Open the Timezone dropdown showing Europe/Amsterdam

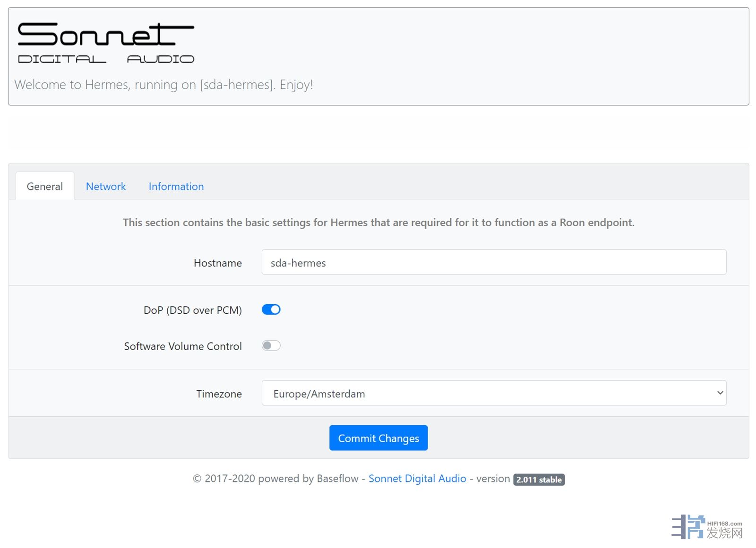coord(493,393)
